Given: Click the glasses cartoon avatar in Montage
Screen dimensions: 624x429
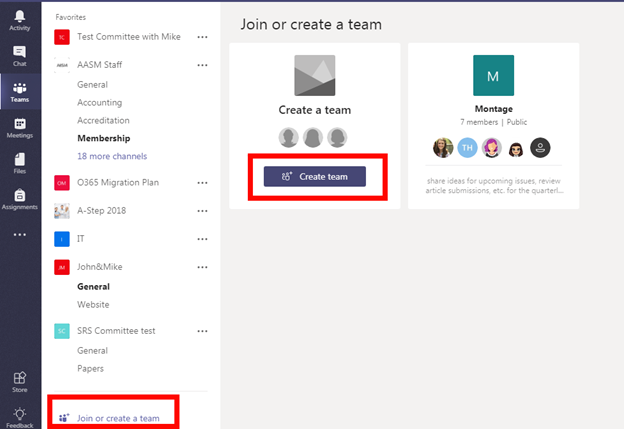Looking at the screenshot, I should (516, 148).
